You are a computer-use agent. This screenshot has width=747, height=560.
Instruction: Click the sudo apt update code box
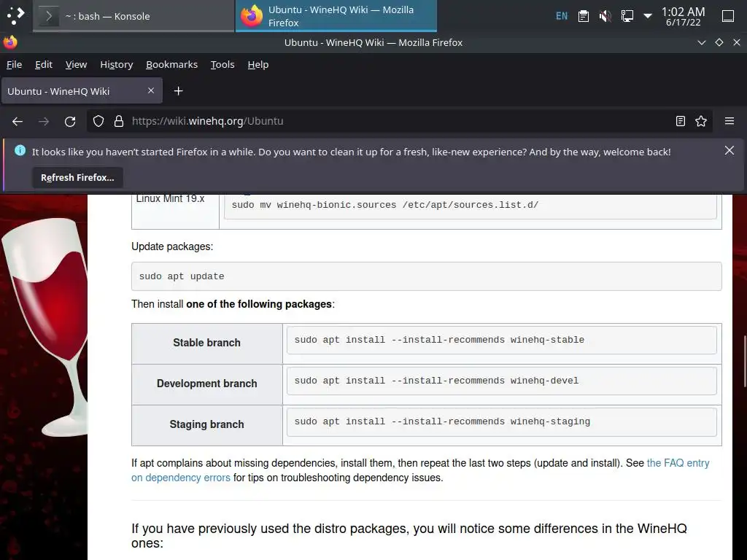(x=426, y=276)
